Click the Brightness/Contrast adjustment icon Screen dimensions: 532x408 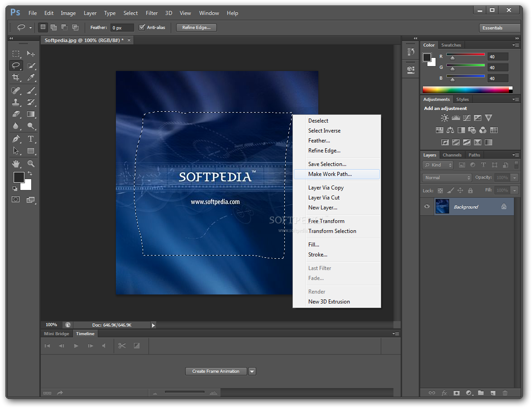[445, 118]
